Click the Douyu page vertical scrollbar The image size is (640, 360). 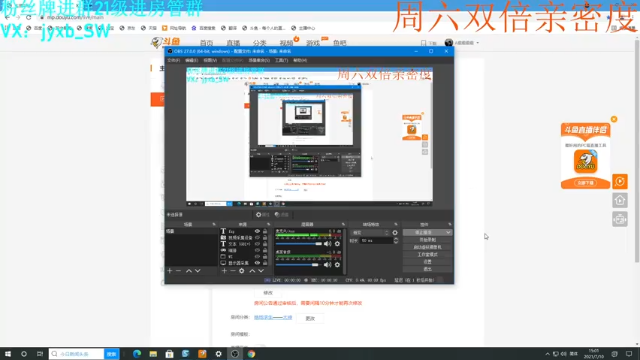point(637,151)
